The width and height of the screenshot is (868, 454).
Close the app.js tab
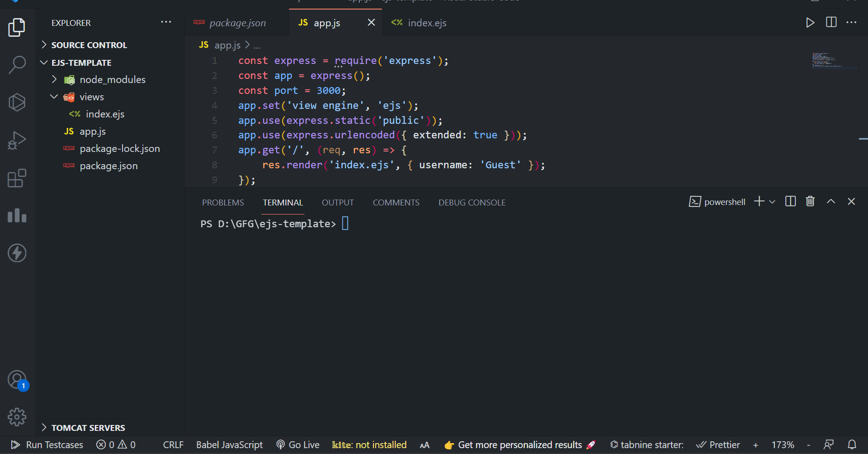tap(371, 22)
